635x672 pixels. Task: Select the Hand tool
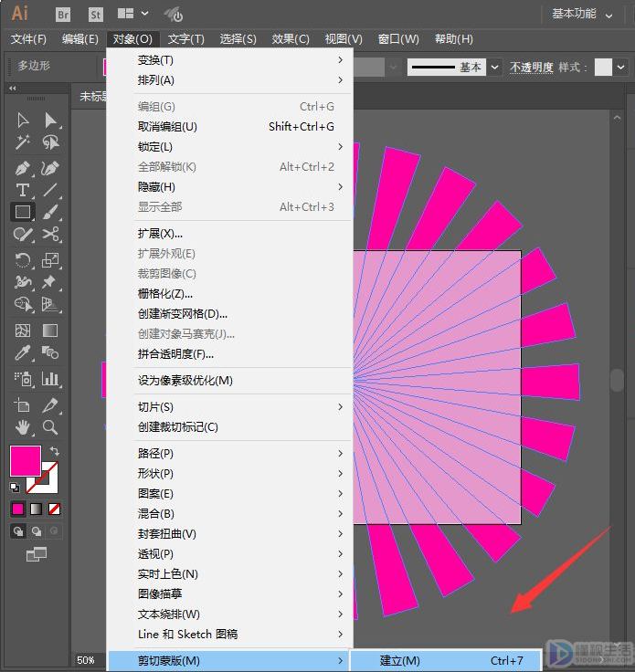23,427
